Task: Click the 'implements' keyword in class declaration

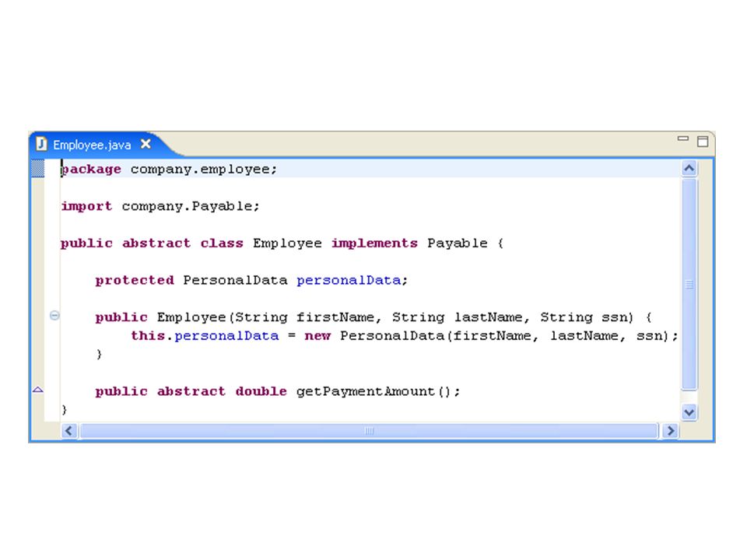Action: [374, 243]
